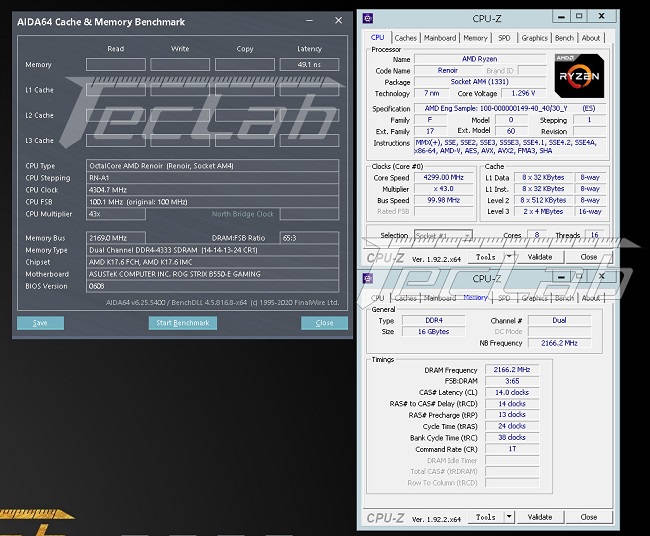650x536 pixels.
Task: Click memory Size 16 GBytes value
Action: click(434, 332)
